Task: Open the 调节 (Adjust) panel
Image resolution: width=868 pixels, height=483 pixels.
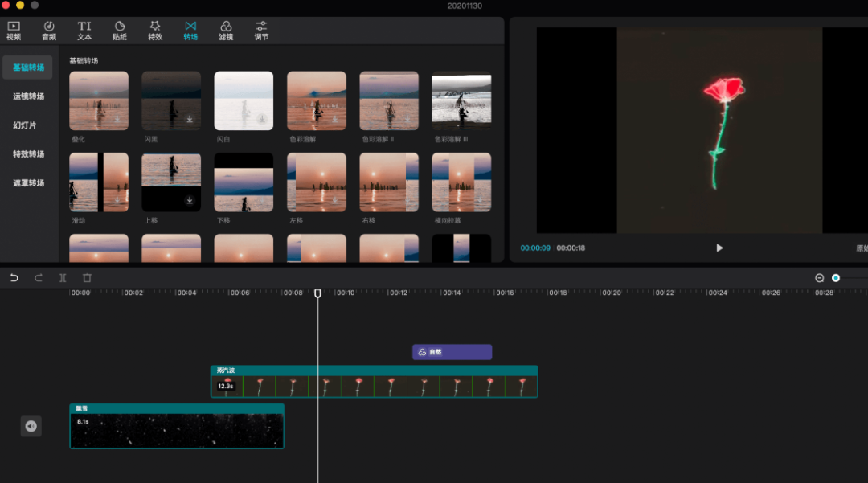Action: [x=261, y=31]
